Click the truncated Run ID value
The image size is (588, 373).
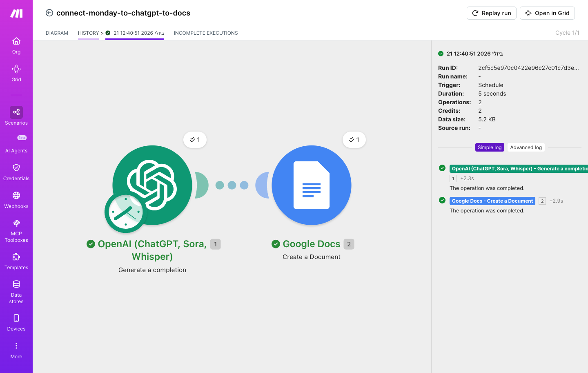[x=529, y=68]
